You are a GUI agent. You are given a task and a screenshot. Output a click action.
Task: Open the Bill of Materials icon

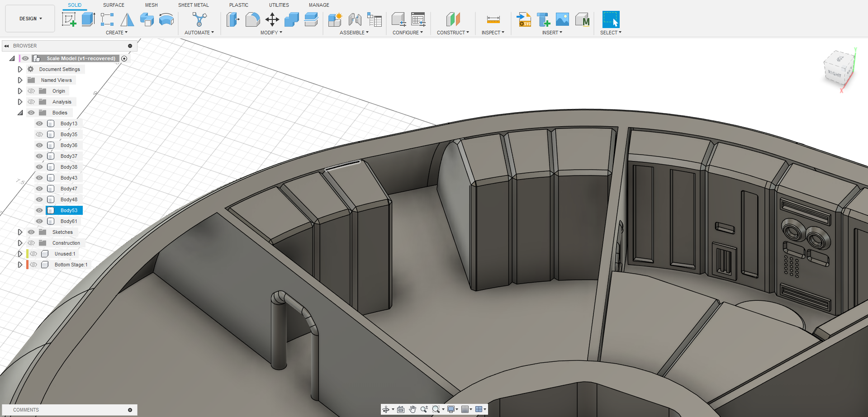coord(375,19)
